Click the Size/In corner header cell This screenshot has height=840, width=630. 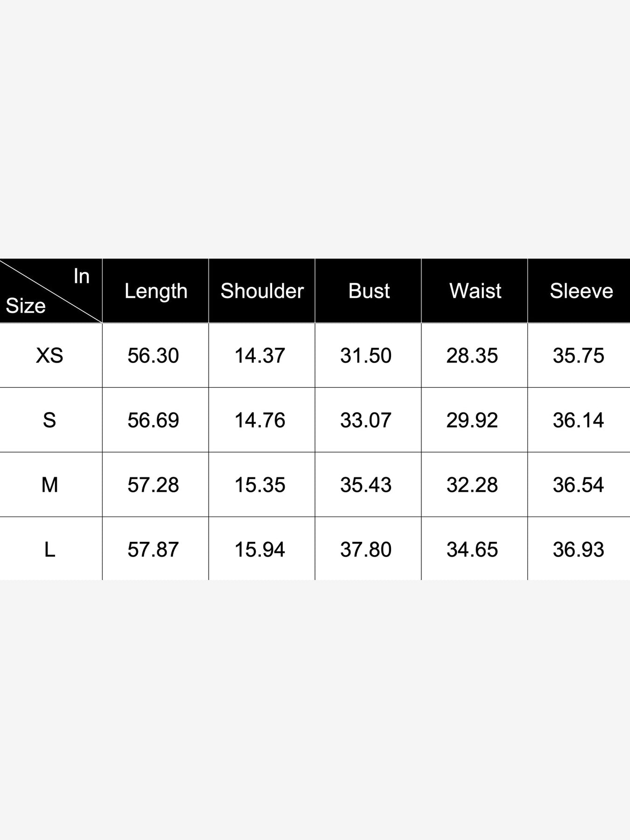50,291
